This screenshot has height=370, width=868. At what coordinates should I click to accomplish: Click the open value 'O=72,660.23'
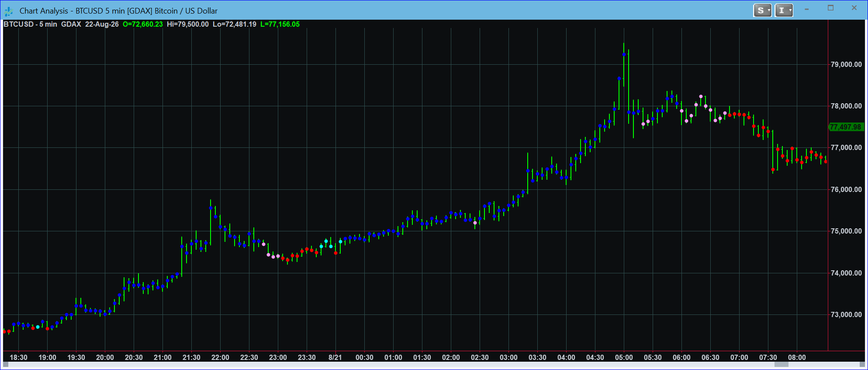click(x=143, y=24)
